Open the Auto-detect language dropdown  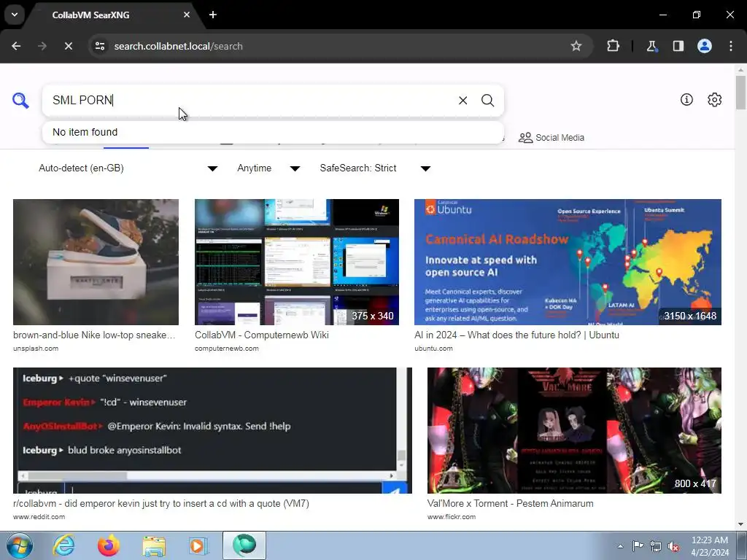[x=128, y=168]
